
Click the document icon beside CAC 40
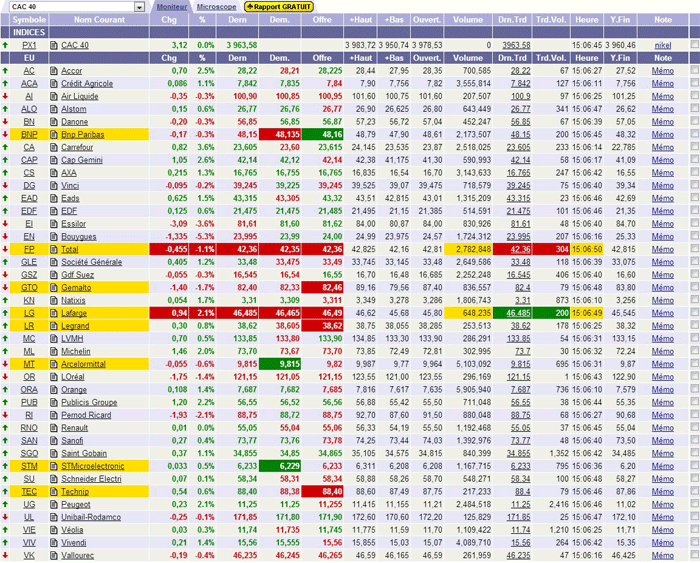pyautogui.click(x=54, y=45)
